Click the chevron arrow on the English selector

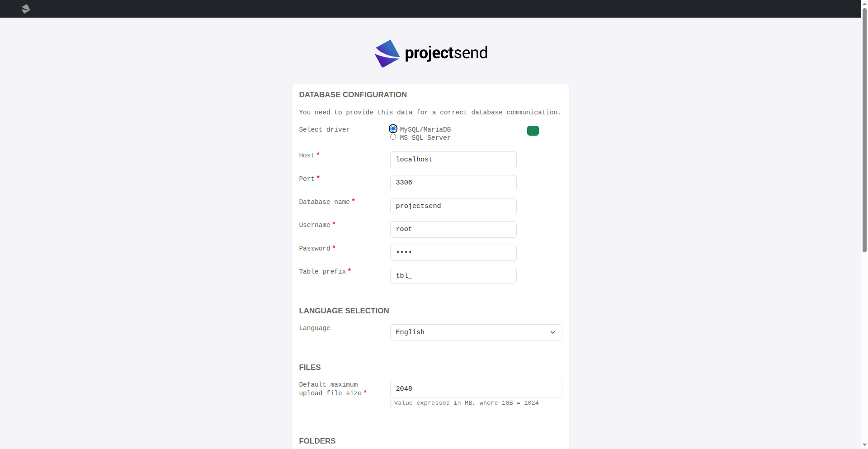(552, 332)
